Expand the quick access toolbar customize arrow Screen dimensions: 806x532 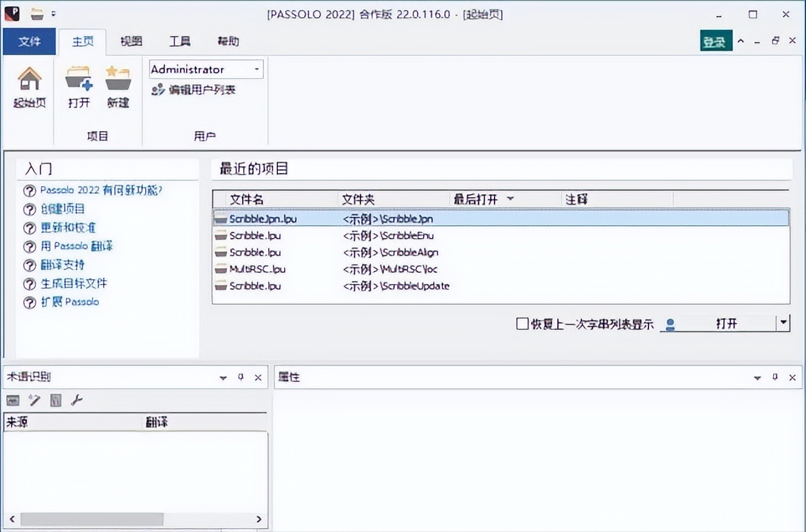54,13
